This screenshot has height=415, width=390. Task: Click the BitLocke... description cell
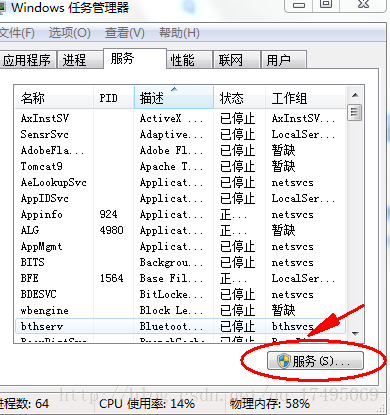(171, 294)
